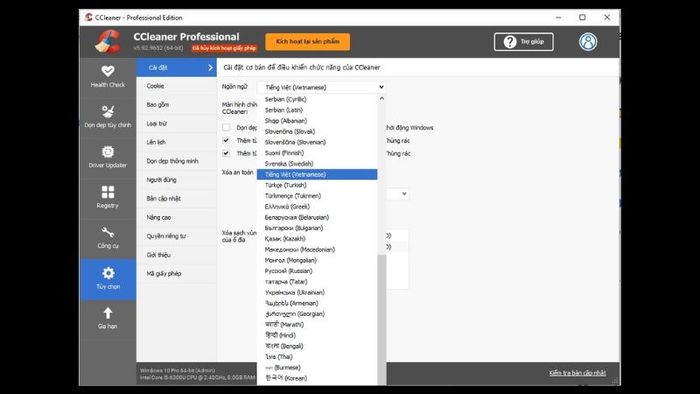This screenshot has width=700, height=394.
Task: Select the Tùy chọn options gear
Action: coord(108,279)
